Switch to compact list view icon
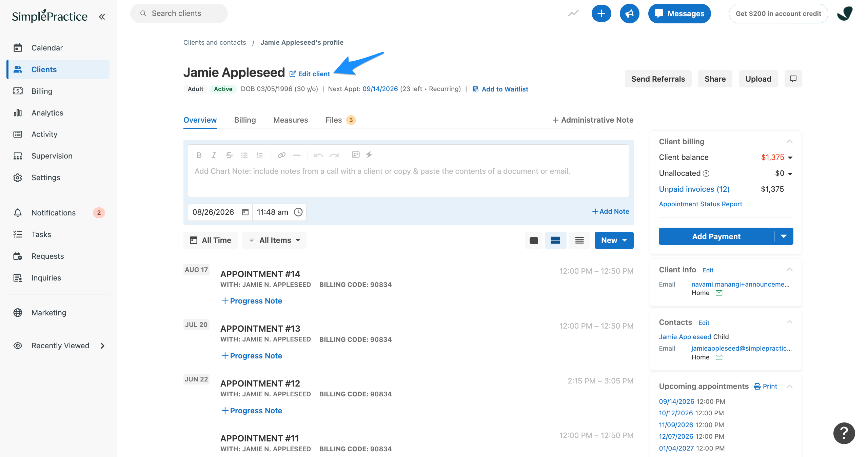The image size is (868, 457). click(579, 240)
